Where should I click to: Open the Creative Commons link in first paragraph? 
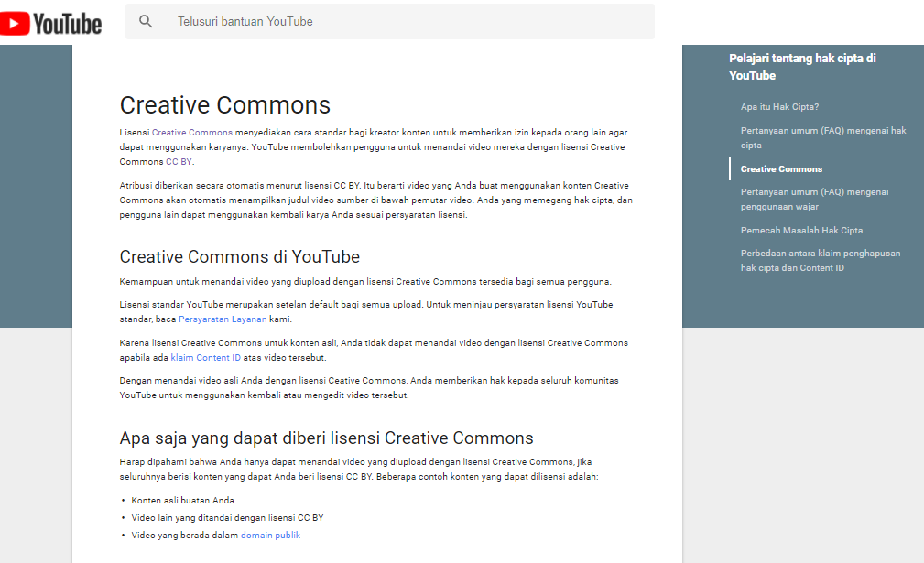click(191, 133)
